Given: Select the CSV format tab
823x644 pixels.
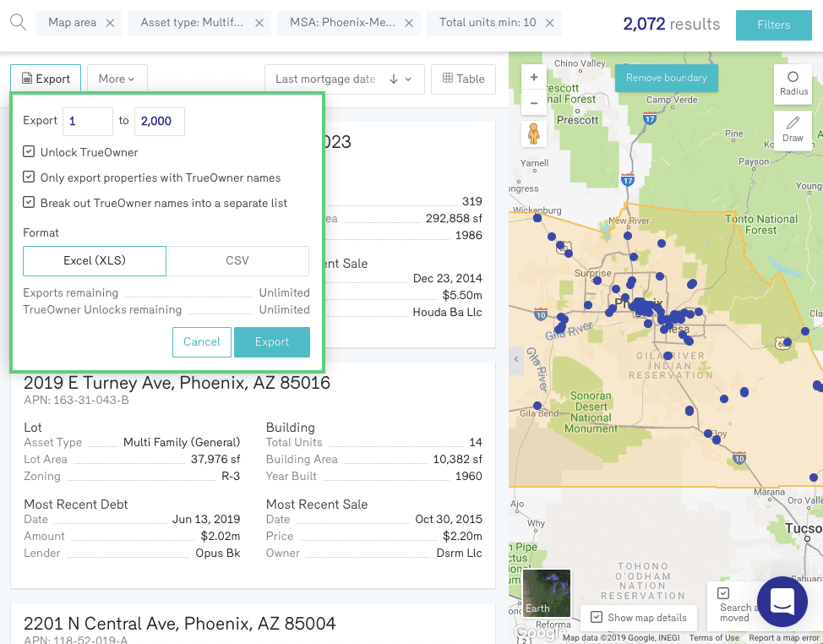Looking at the screenshot, I should (237, 261).
